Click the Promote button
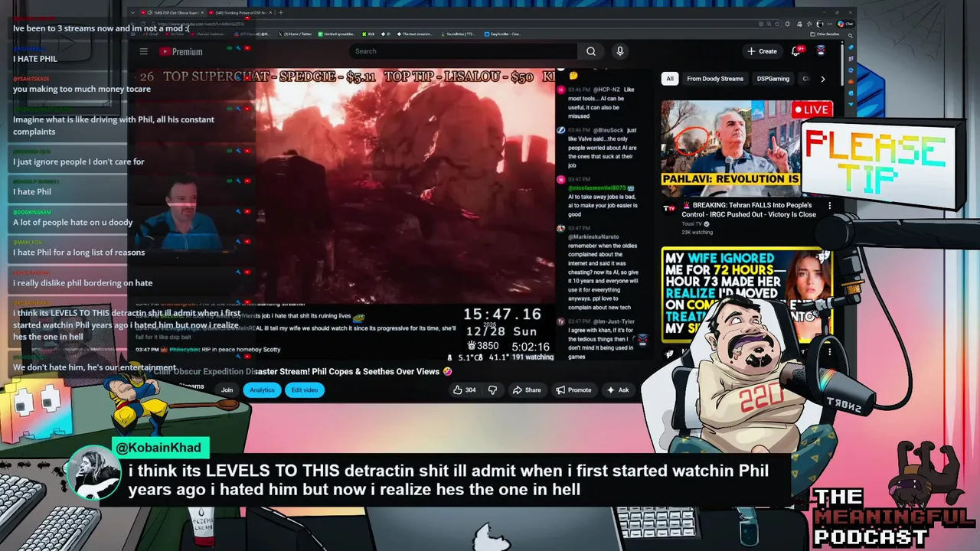The height and width of the screenshot is (551, 980). pos(574,390)
